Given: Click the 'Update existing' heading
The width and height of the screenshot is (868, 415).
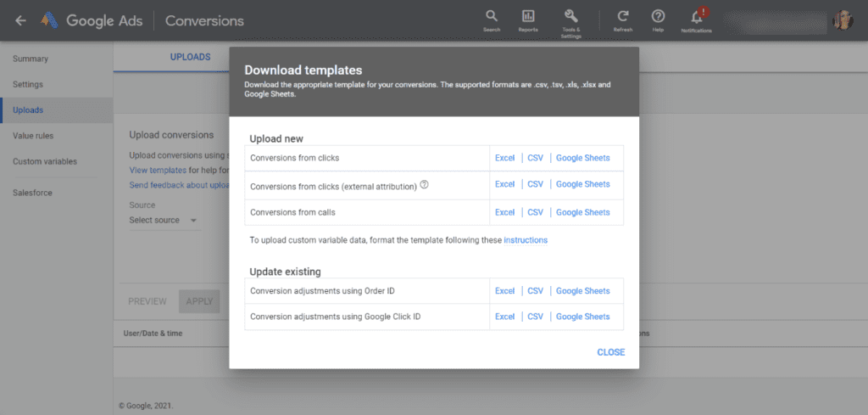Looking at the screenshot, I should (x=285, y=272).
